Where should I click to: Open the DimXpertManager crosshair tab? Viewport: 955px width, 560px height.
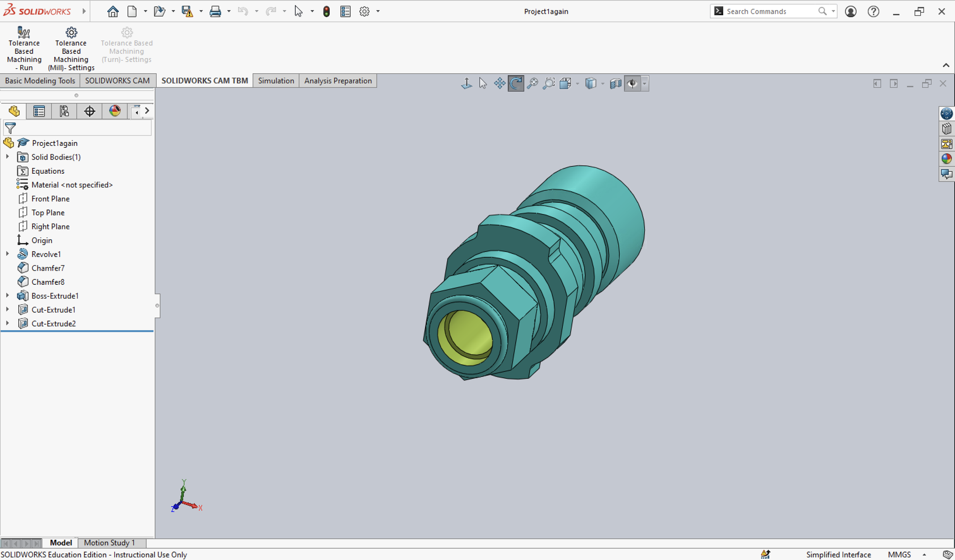[x=89, y=111]
